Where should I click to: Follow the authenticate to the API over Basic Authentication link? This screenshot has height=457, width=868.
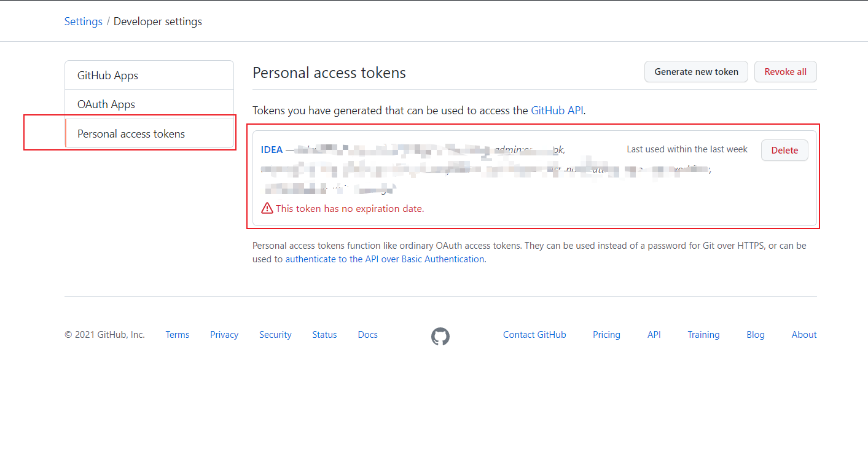(x=385, y=259)
